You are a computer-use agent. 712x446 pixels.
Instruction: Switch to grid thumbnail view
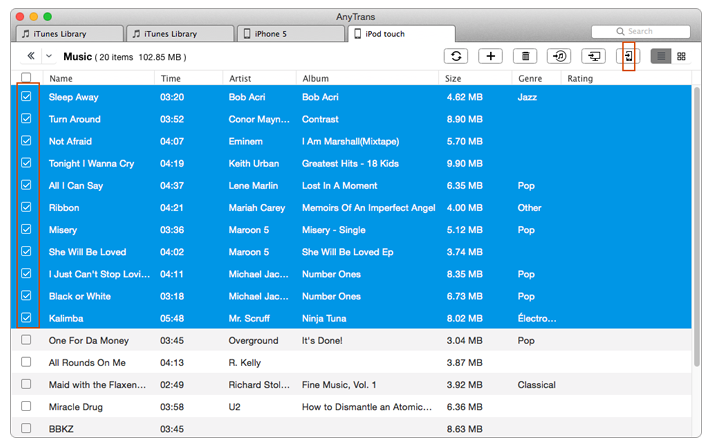(x=681, y=56)
